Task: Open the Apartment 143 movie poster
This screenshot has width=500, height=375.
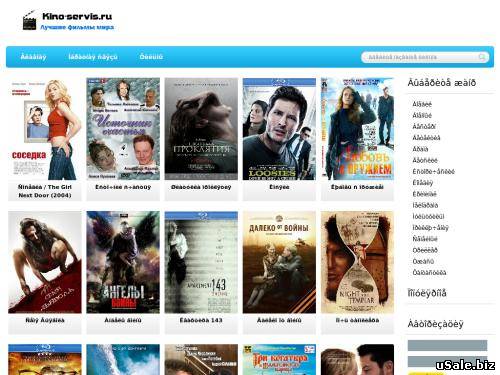Action: click(x=201, y=262)
